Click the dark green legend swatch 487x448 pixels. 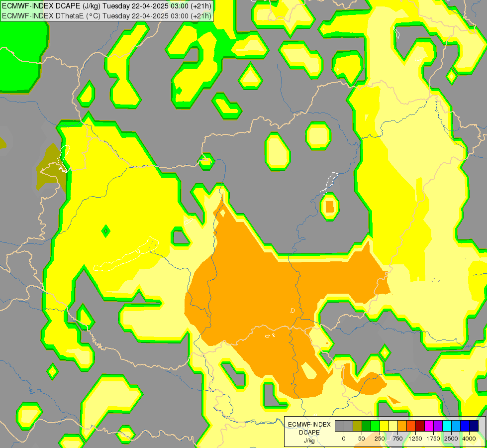tap(367, 426)
